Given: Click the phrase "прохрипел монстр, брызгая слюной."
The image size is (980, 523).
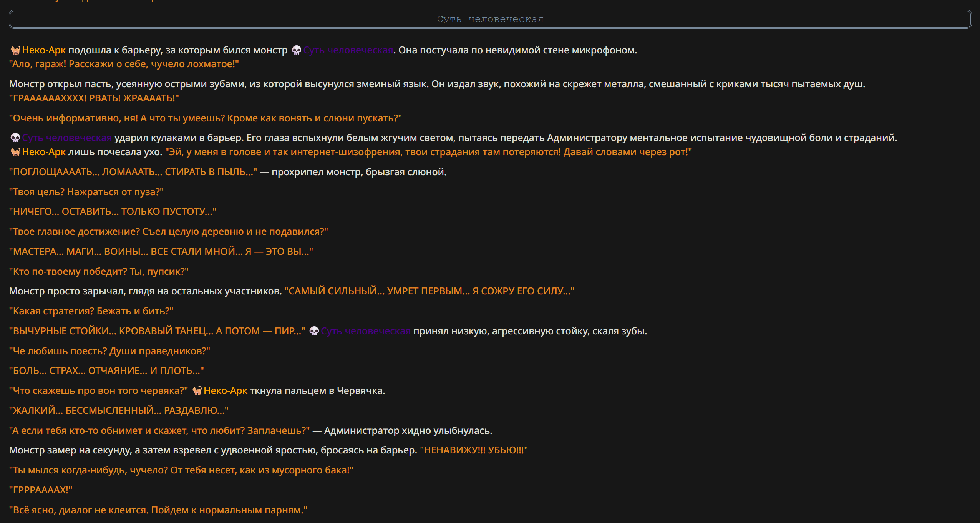Looking at the screenshot, I should [x=359, y=172].
